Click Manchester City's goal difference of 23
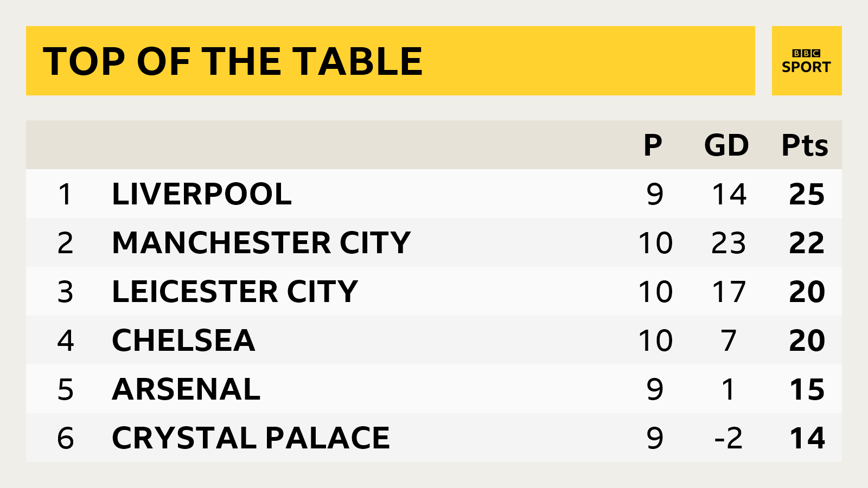 [x=729, y=242]
